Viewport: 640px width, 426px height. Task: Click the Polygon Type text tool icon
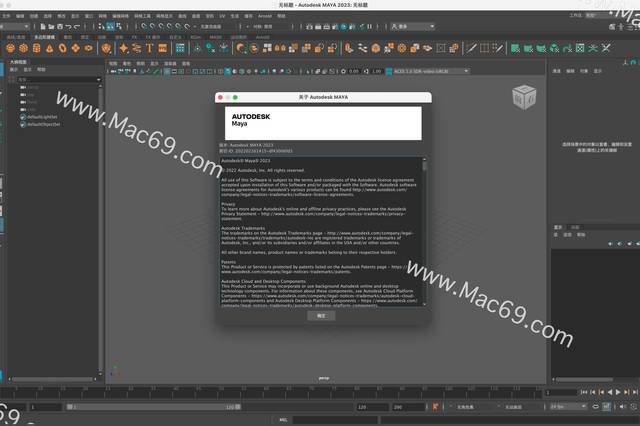point(149,48)
